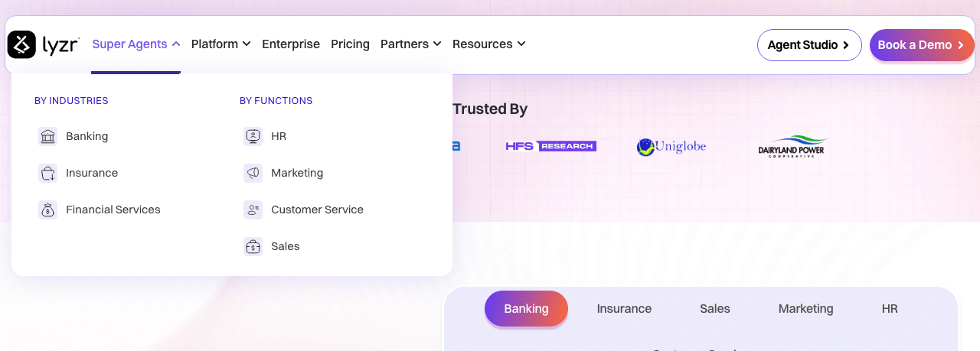Click the Insurance icon in the dropdown menu

pos(47,173)
